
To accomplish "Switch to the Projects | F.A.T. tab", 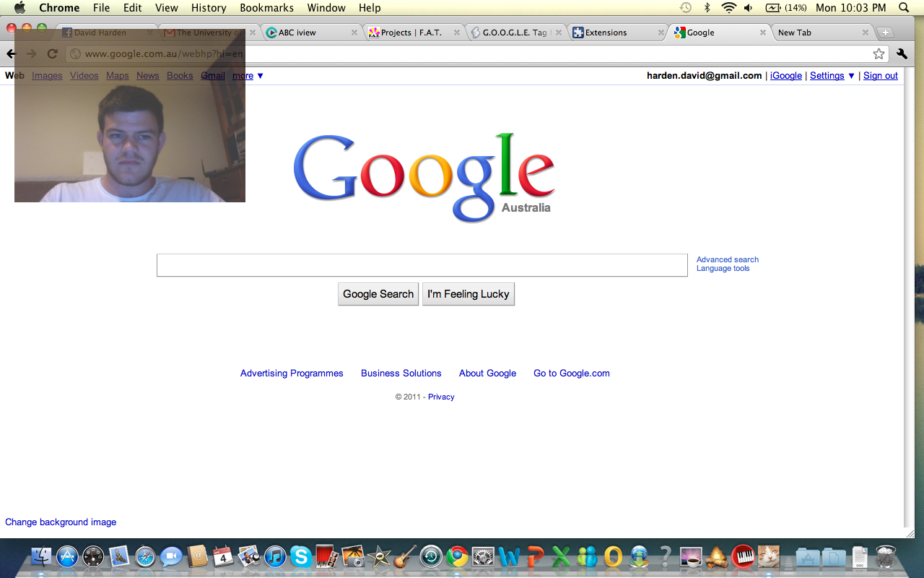I will click(413, 33).
